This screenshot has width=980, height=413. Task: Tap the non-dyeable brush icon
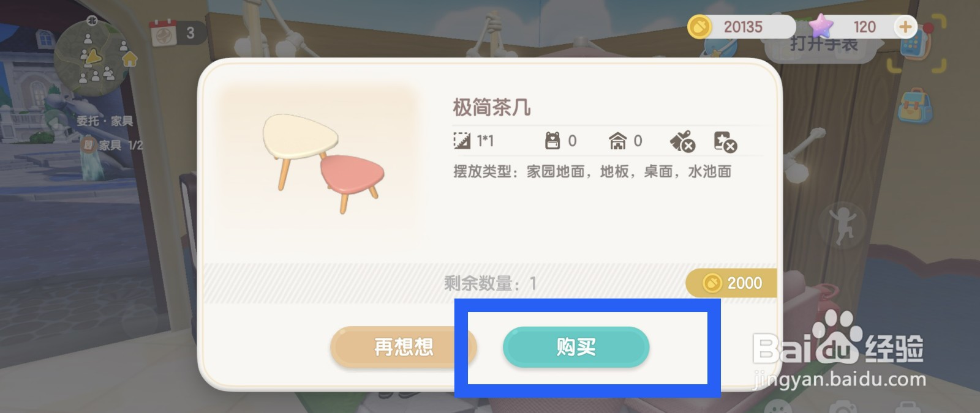point(682,141)
